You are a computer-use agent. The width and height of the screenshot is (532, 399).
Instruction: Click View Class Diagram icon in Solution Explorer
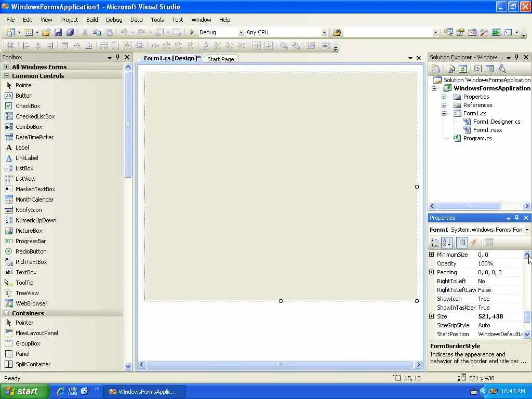(502, 69)
